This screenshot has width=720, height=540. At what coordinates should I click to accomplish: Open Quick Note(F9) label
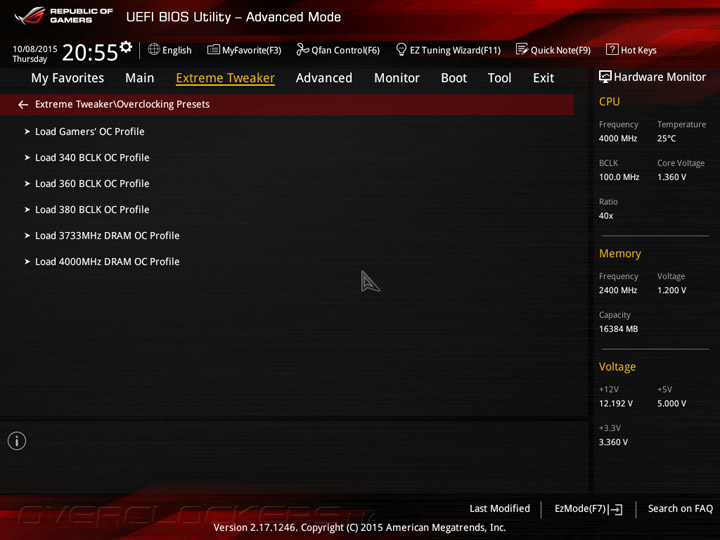point(561,50)
